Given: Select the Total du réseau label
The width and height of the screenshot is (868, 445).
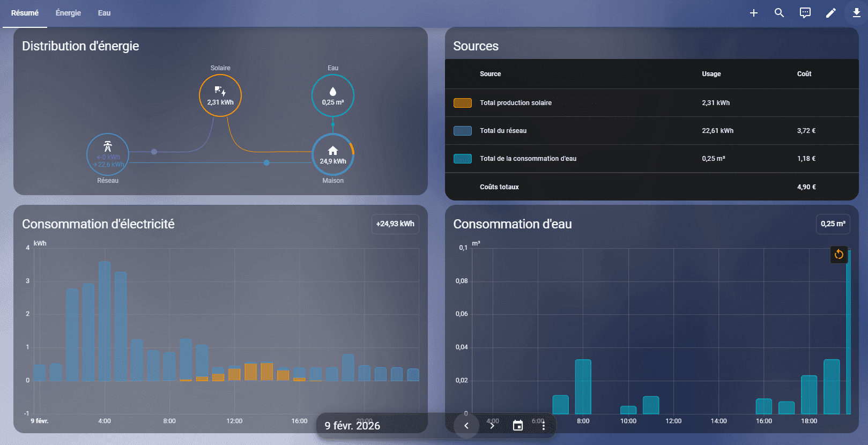Looking at the screenshot, I should coord(503,131).
